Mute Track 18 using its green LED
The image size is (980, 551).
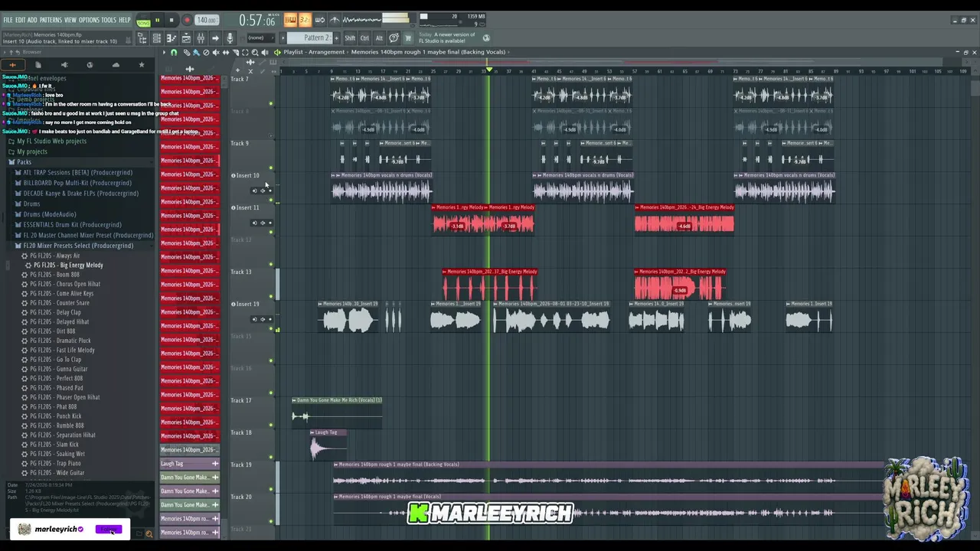coord(271,457)
